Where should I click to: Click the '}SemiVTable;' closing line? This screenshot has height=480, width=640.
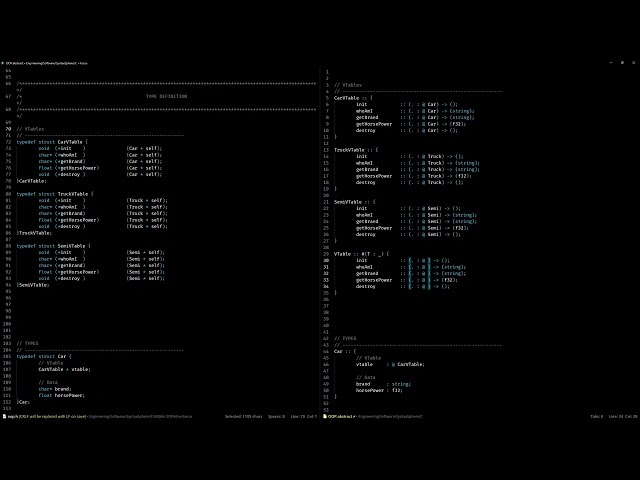tap(33, 285)
